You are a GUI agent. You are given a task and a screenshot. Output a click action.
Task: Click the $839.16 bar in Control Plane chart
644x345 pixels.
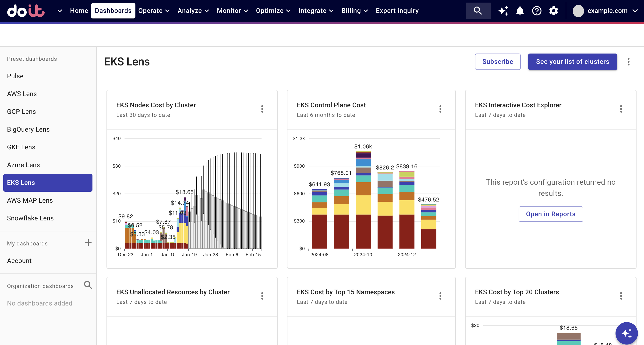407,210
